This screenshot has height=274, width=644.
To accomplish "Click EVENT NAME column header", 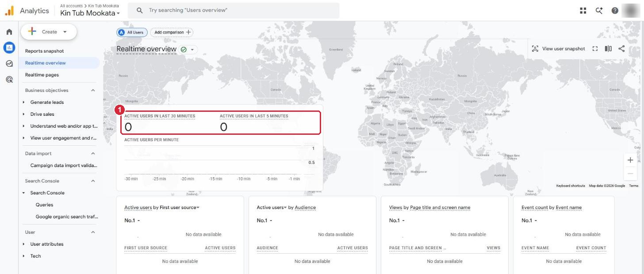I will pyautogui.click(x=535, y=248).
